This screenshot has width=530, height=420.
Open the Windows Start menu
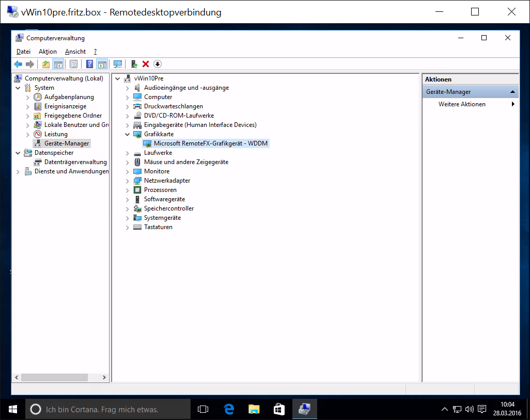(13, 409)
